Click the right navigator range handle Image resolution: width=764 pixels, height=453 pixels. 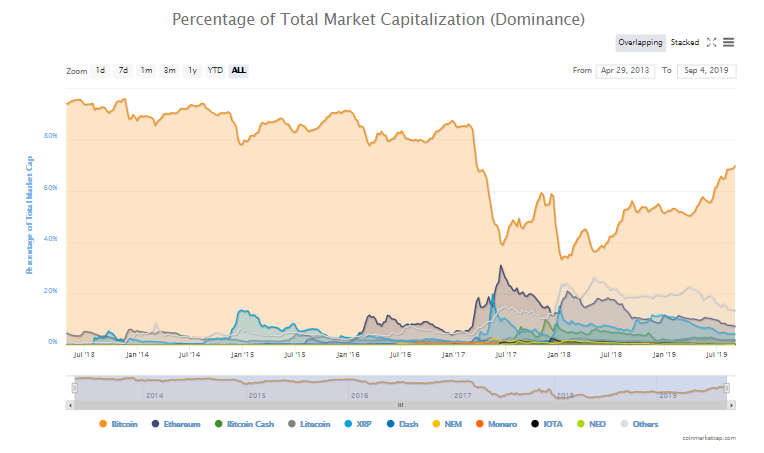pyautogui.click(x=727, y=388)
